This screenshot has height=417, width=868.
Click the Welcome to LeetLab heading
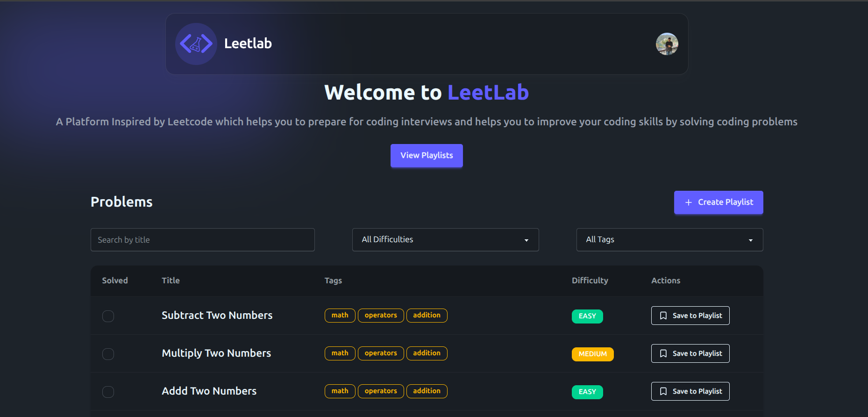coord(427,93)
